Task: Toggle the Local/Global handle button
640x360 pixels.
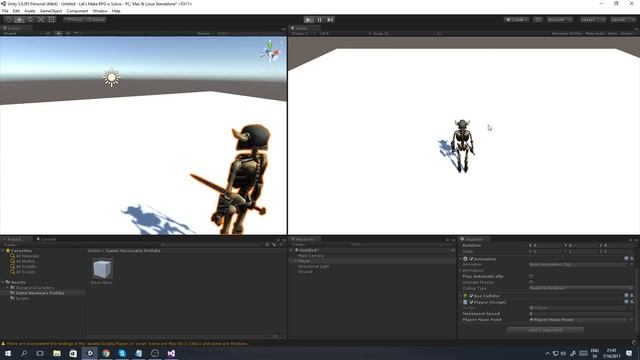Action: click(x=96, y=20)
